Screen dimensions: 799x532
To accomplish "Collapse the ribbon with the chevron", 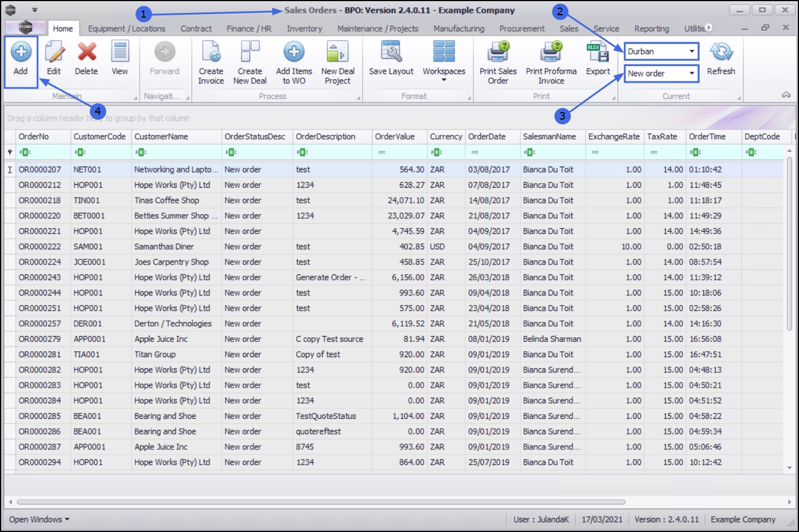I will pos(786,95).
